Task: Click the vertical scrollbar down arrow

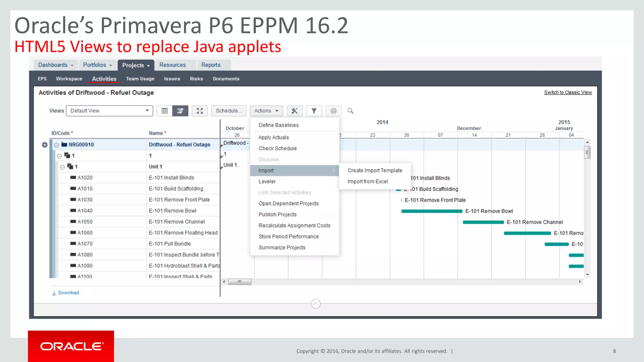Action: (587, 275)
